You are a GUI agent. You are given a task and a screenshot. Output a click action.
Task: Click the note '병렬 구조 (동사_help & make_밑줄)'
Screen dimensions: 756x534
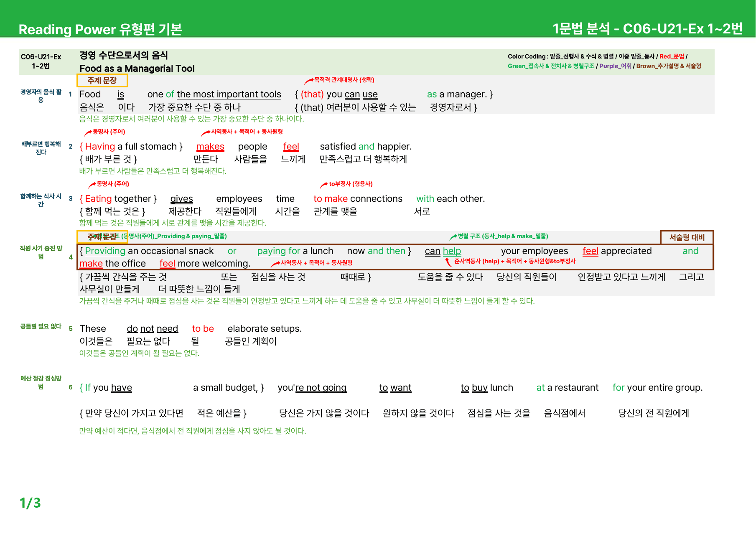coord(503,236)
